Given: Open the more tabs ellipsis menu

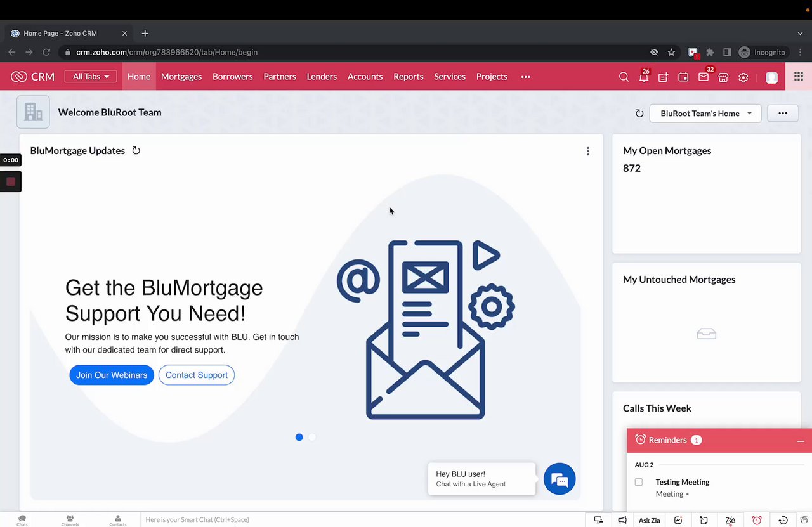Looking at the screenshot, I should 525,77.
